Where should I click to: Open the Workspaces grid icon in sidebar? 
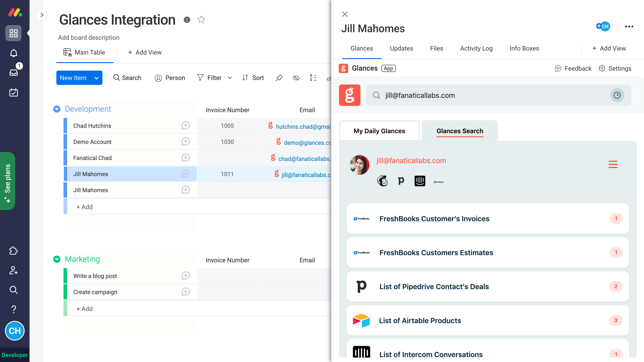coord(13,33)
